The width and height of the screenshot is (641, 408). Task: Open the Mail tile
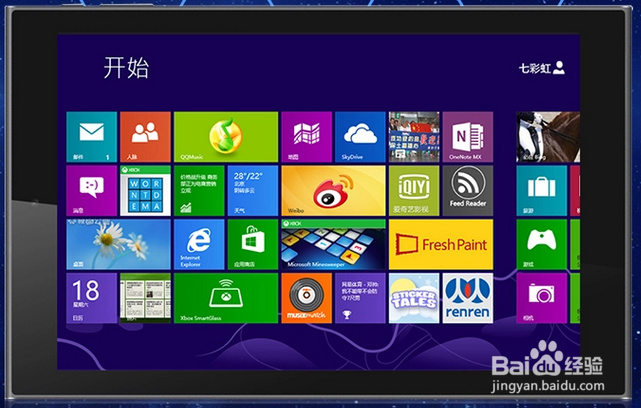click(x=92, y=137)
